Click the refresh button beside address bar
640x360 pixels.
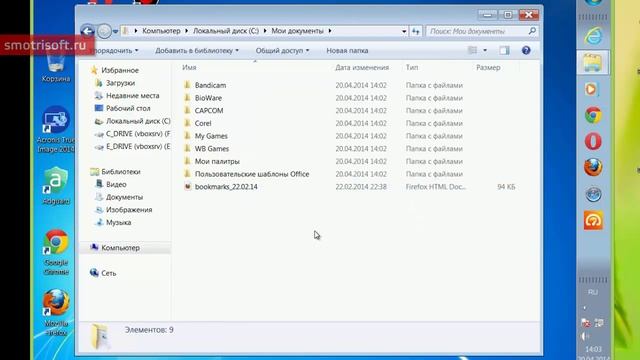[416, 31]
